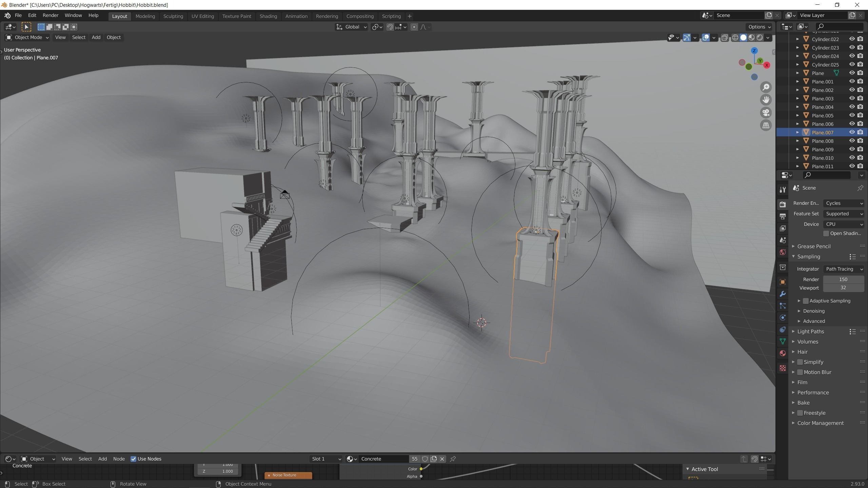The height and width of the screenshot is (488, 868).
Task: Uncheck the Use Nodes checkbox
Action: [134, 459]
